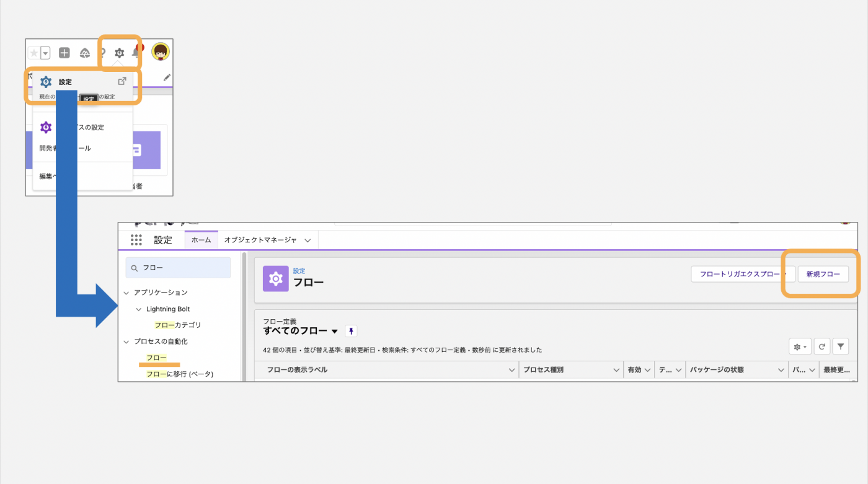Sort by フローの表示ラベル column header
Viewport: 868px width, 484px height.
(x=298, y=370)
